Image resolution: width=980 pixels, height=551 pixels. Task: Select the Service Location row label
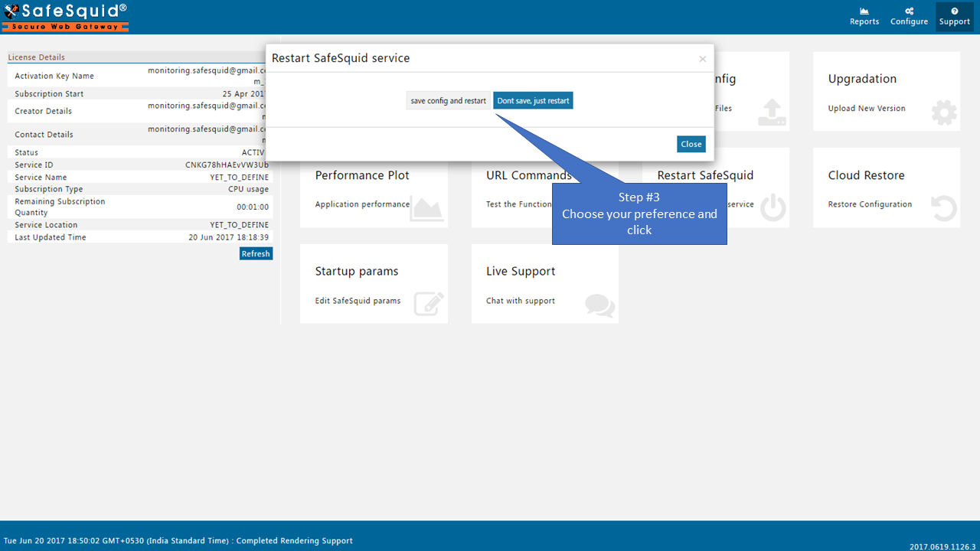(46, 225)
